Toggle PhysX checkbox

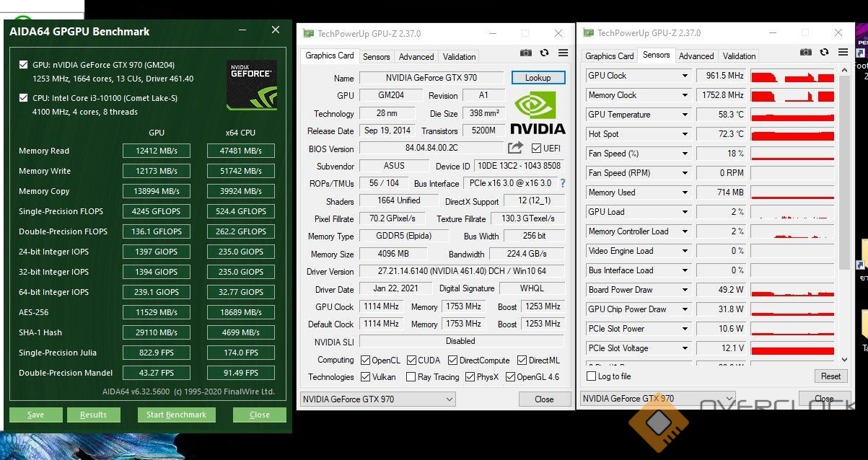(470, 376)
